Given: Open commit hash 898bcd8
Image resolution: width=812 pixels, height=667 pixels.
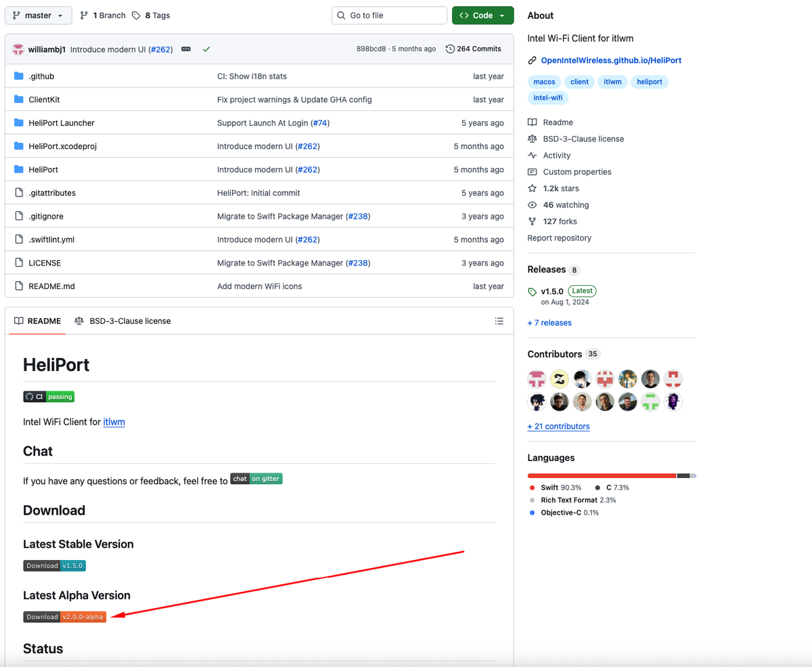Looking at the screenshot, I should click(371, 49).
